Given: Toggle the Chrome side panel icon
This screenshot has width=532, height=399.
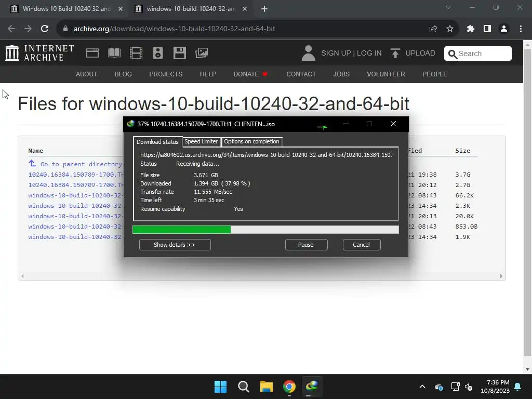Looking at the screenshot, I should [487, 29].
